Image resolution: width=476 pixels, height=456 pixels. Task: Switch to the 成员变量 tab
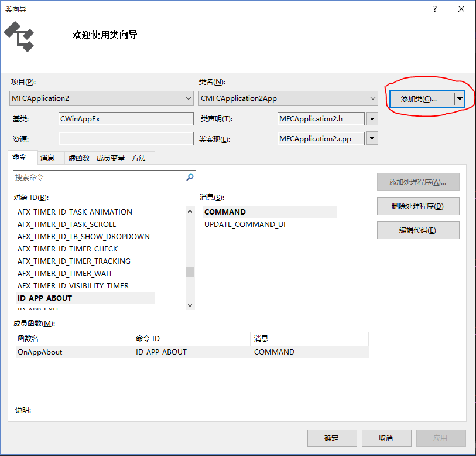pos(111,158)
